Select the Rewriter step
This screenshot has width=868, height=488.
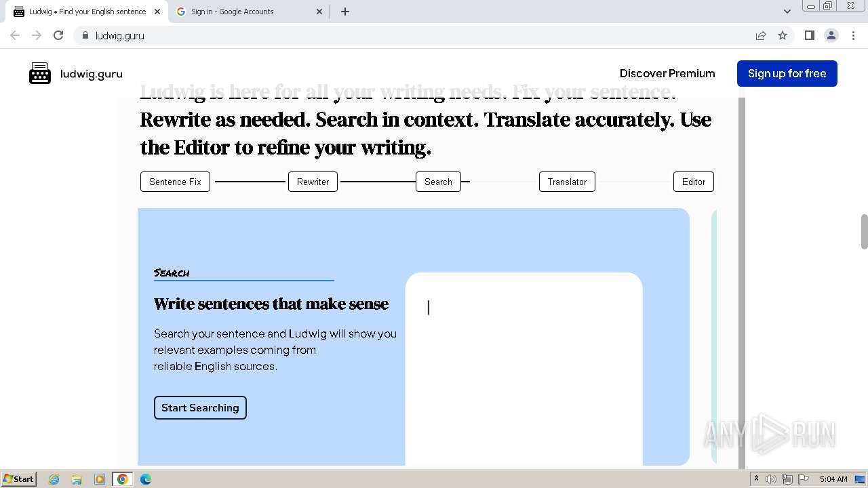click(x=313, y=182)
